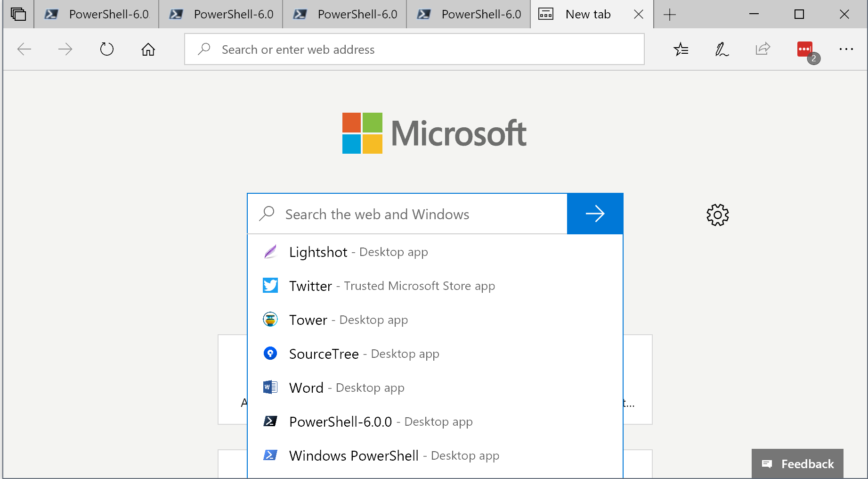Open the Feedback button
Image resolution: width=868 pixels, height=479 pixels.
tap(797, 464)
